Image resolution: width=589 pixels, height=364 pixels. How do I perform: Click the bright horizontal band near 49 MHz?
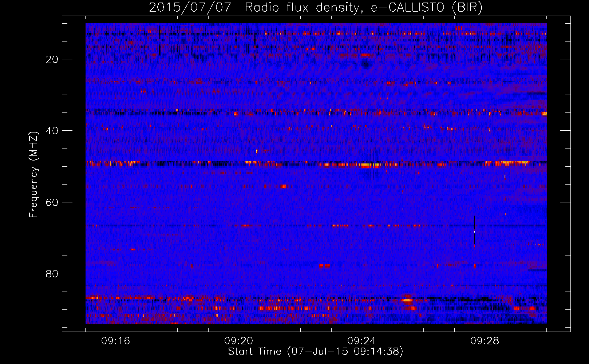[316, 163]
